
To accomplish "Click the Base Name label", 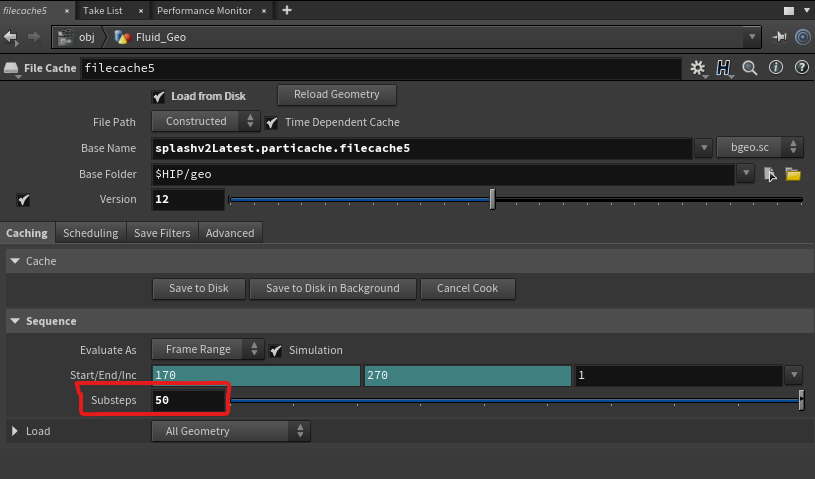I will click(108, 148).
